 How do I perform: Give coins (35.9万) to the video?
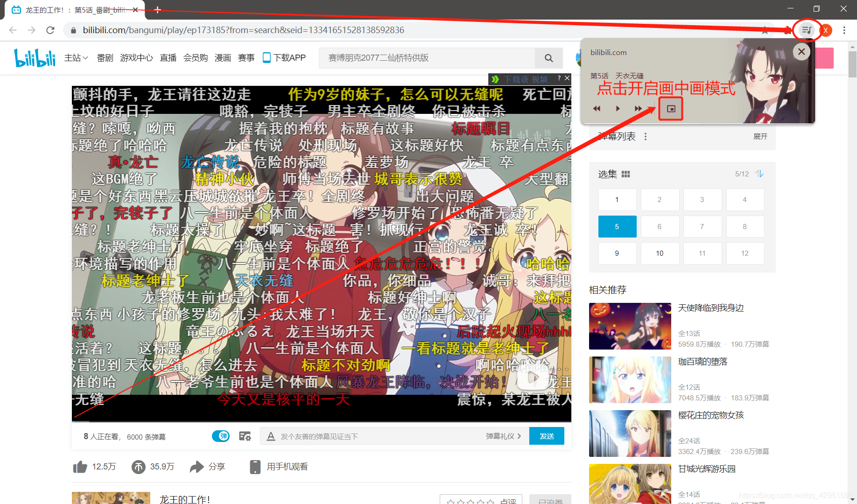coord(153,467)
